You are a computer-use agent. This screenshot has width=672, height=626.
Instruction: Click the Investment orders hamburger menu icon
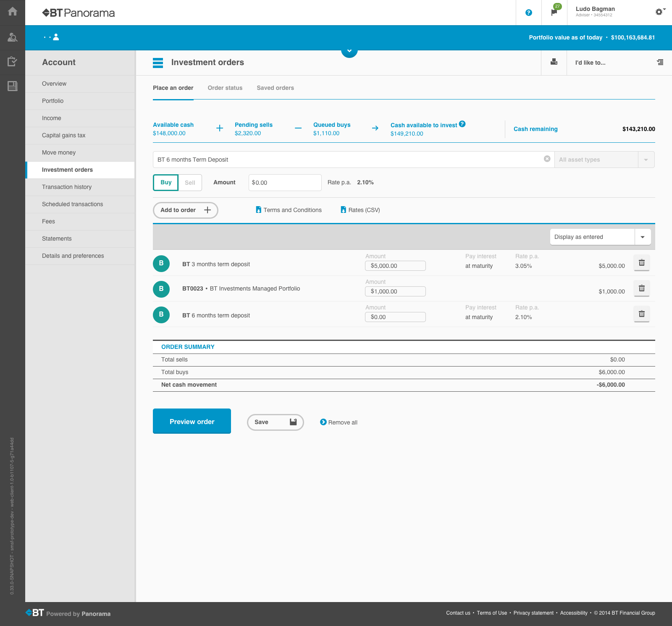158,63
